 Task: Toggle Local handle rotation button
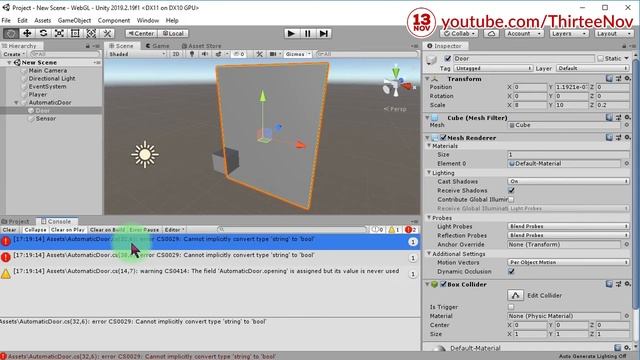tap(173, 33)
